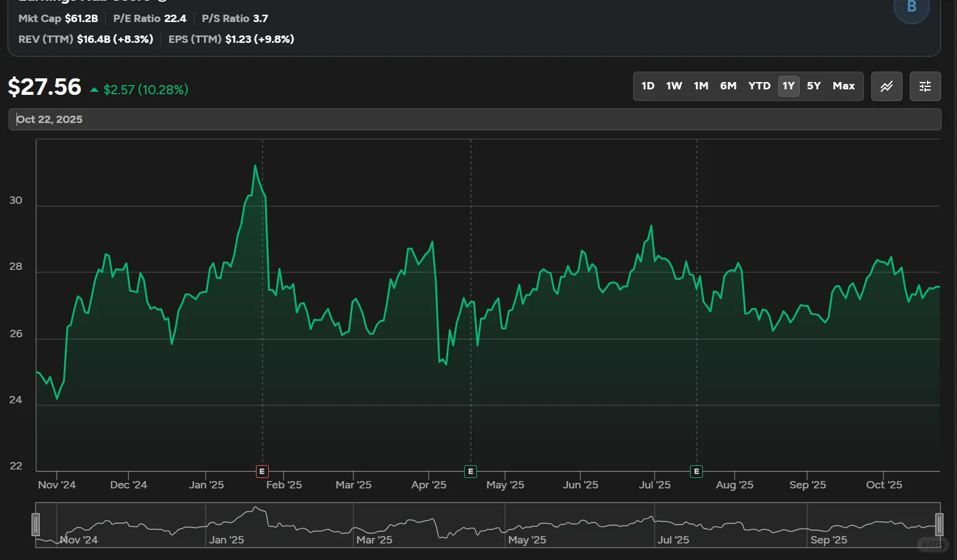The width and height of the screenshot is (957, 560).
Task: Toggle the Max time range view
Action: tap(843, 86)
